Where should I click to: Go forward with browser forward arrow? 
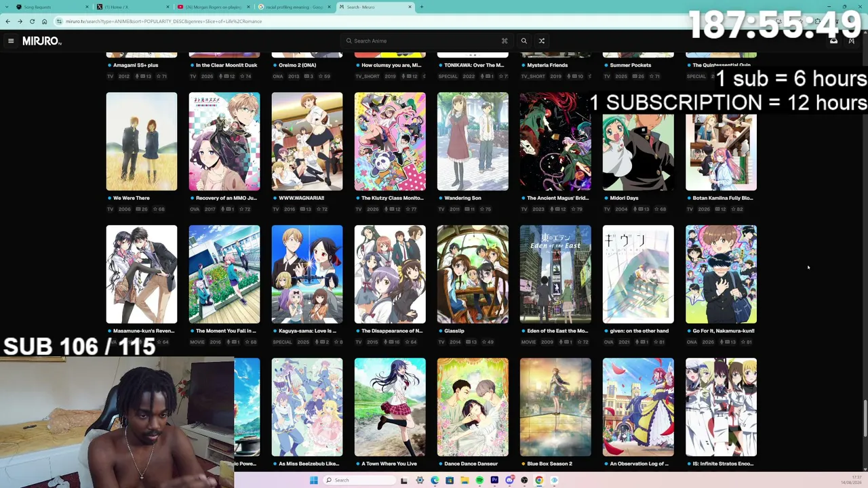[20, 21]
